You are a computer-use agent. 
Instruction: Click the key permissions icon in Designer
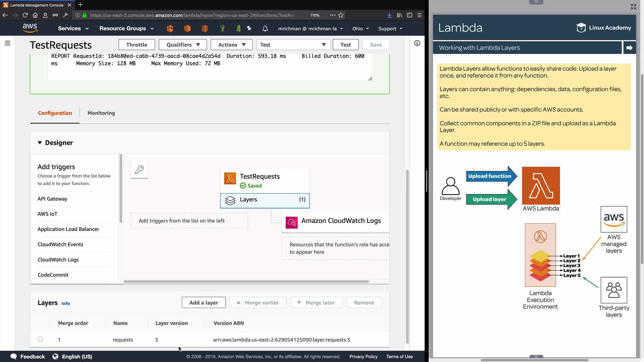point(139,170)
